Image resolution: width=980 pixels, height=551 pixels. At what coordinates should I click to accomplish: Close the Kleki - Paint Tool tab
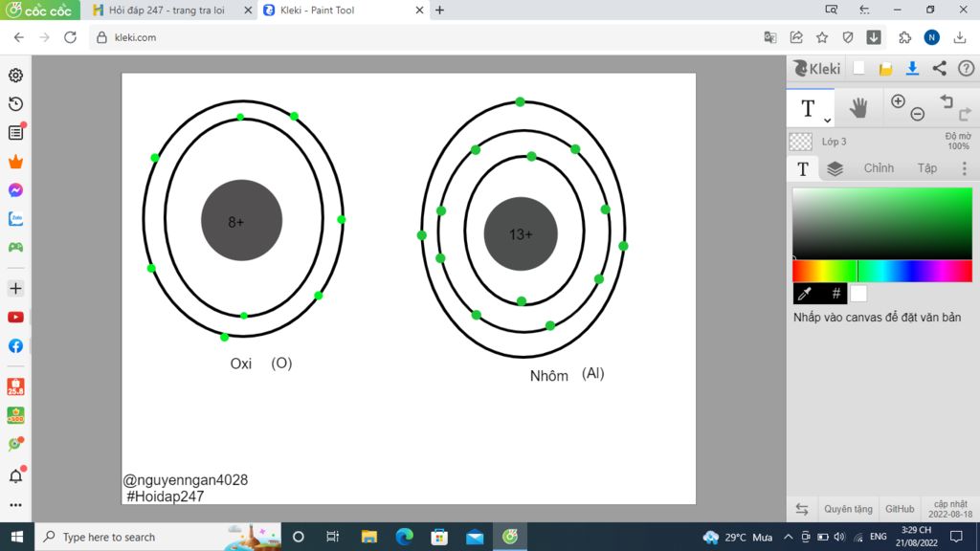click(x=419, y=10)
